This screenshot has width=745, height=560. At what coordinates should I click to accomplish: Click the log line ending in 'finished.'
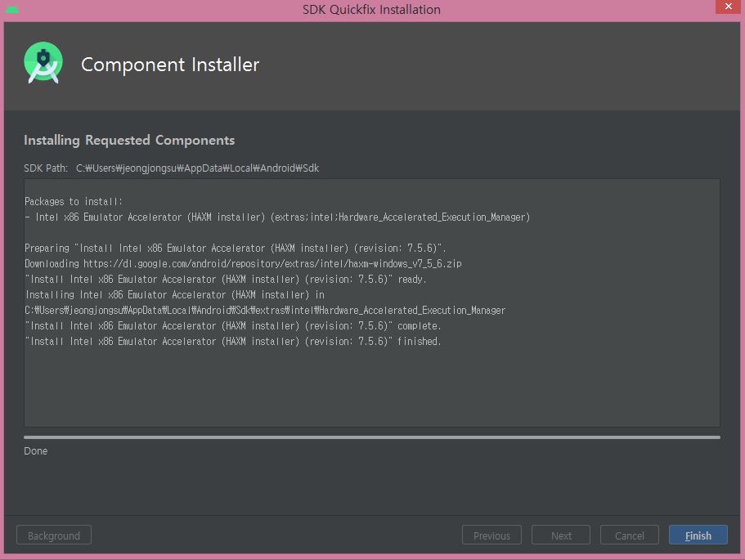tap(233, 341)
